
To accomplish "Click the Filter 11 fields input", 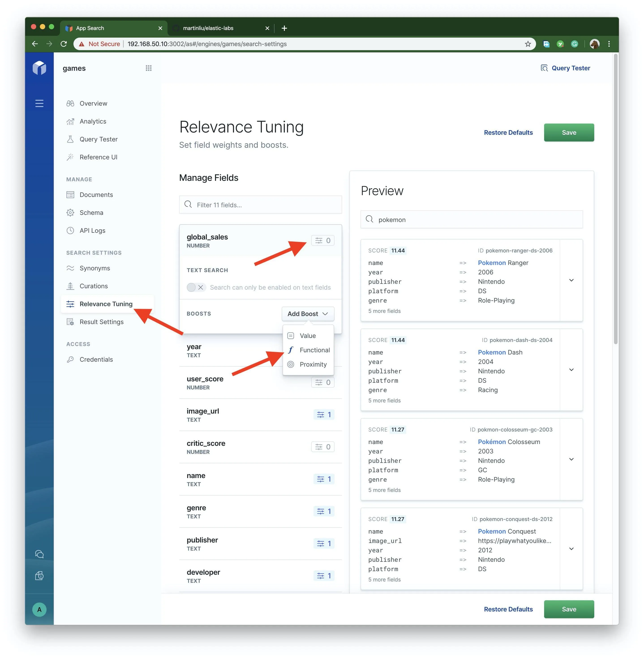I will tap(260, 205).
